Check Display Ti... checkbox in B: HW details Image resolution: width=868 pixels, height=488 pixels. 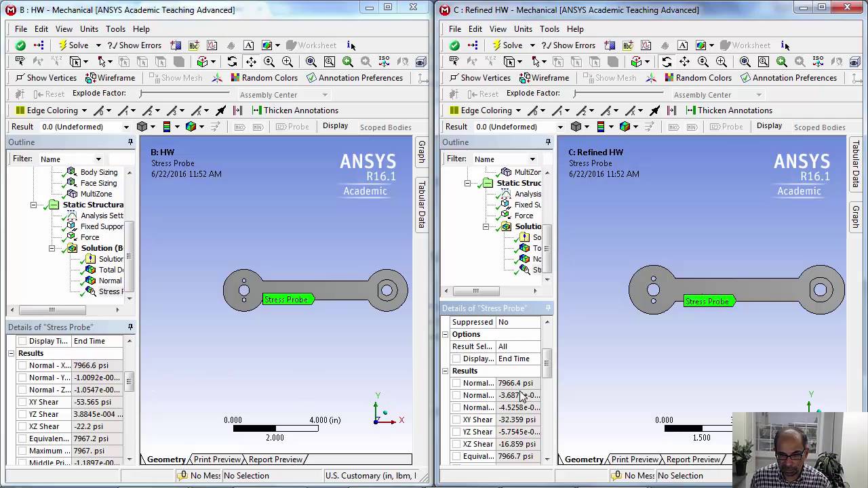click(x=22, y=341)
